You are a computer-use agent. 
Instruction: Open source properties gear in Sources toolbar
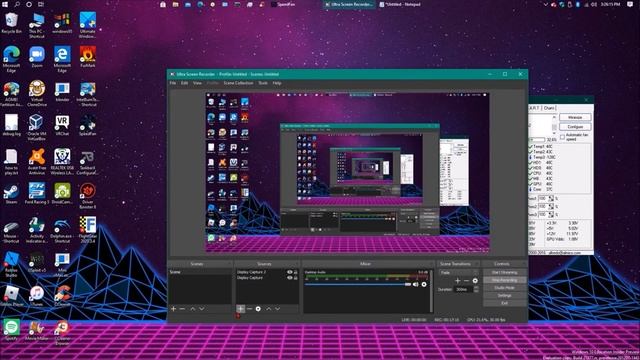pyautogui.click(x=258, y=309)
